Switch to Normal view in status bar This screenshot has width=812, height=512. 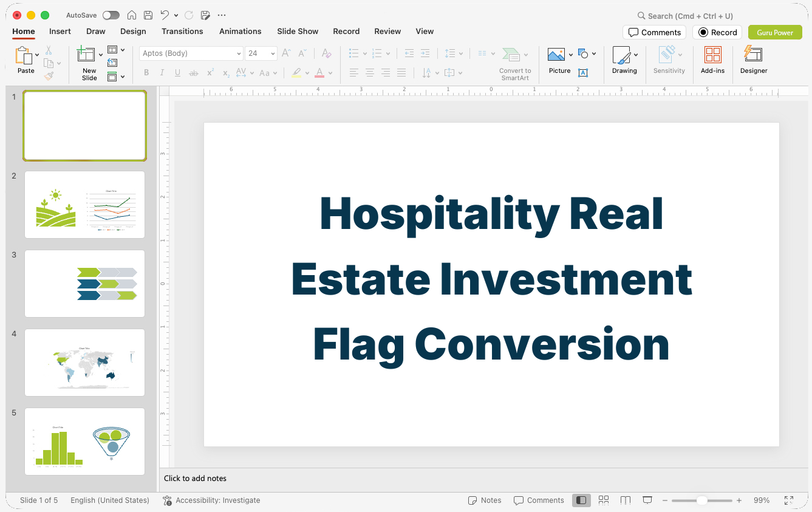pos(581,500)
